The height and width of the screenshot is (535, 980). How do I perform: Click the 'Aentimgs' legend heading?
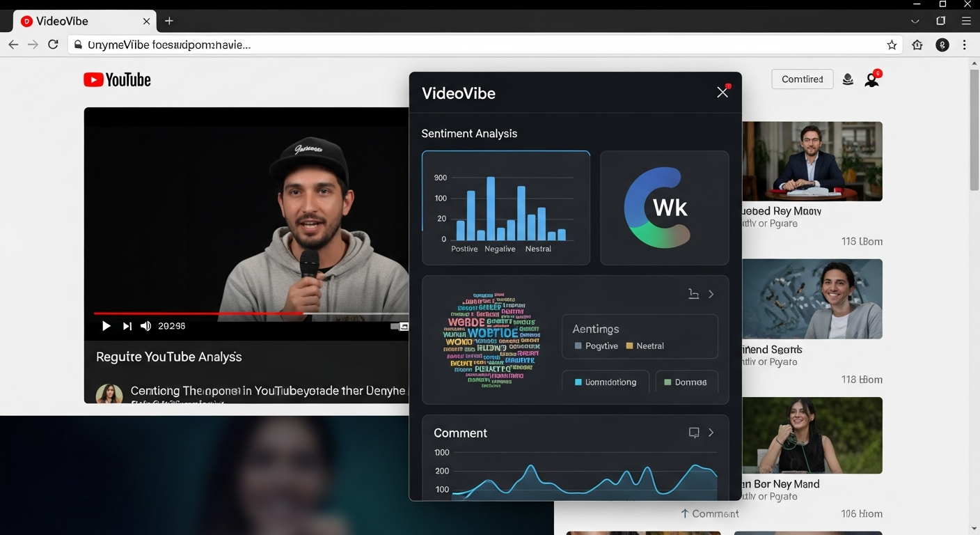(596, 329)
